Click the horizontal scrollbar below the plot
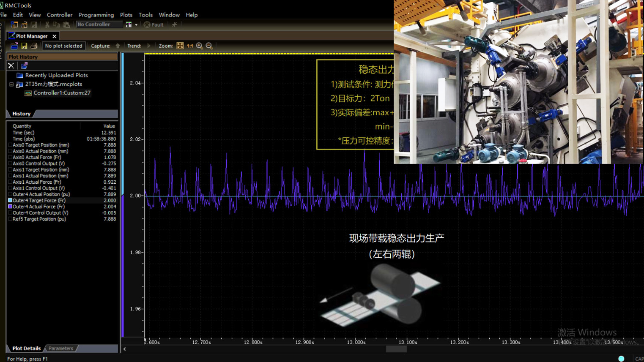The width and height of the screenshot is (644, 362). [396, 349]
